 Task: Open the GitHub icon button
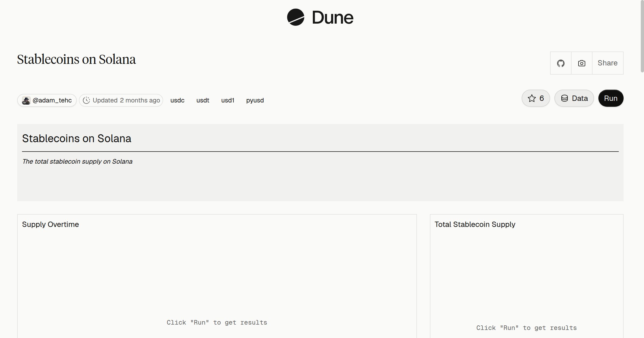[x=561, y=63]
